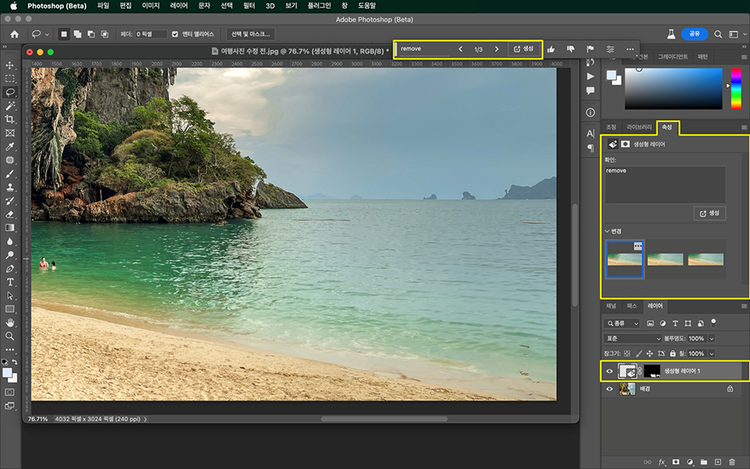Select the Crop tool in toolbar
Viewport: 750px width, 469px height.
click(x=10, y=119)
